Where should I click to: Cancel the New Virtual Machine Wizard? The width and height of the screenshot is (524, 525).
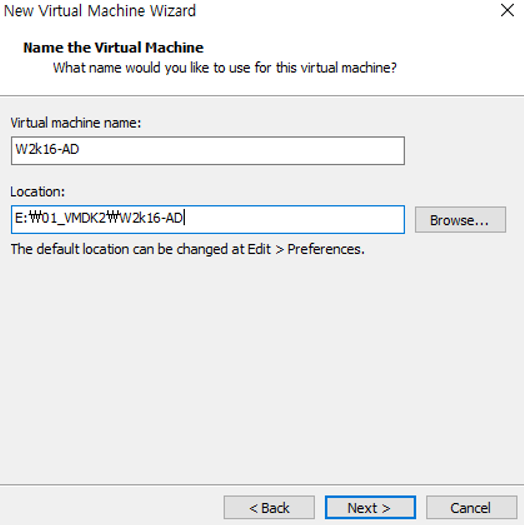coord(471,508)
